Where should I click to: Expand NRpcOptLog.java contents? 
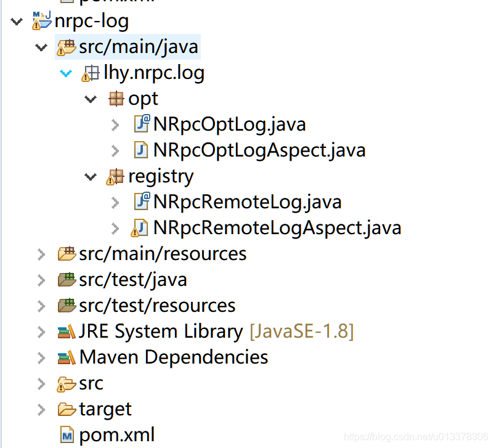click(115, 125)
